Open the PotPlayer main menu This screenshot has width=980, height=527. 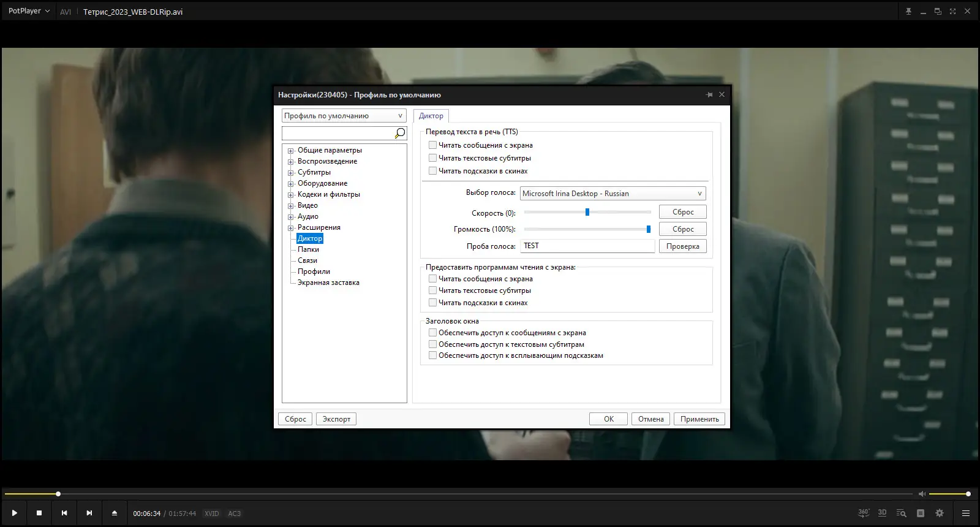[29, 11]
